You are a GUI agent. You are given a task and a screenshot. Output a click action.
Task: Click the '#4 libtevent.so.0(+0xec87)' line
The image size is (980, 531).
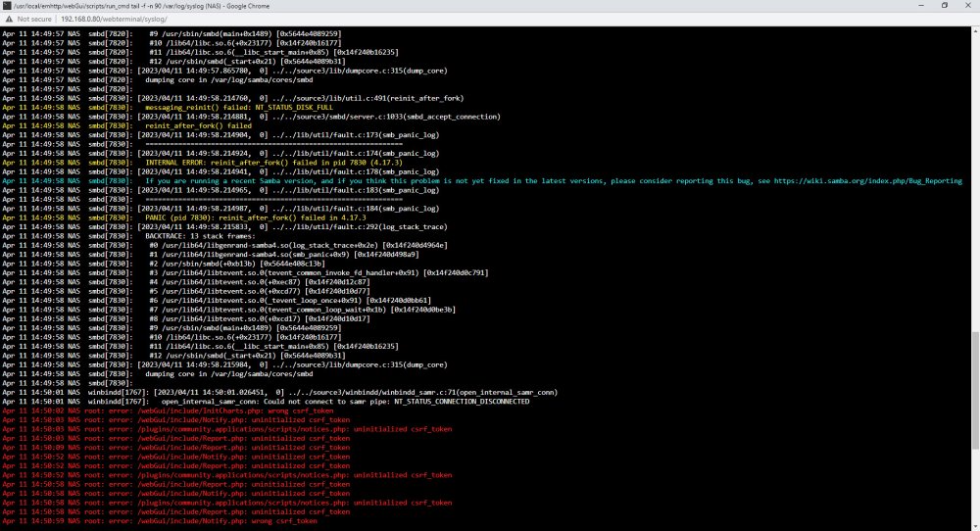point(185,282)
